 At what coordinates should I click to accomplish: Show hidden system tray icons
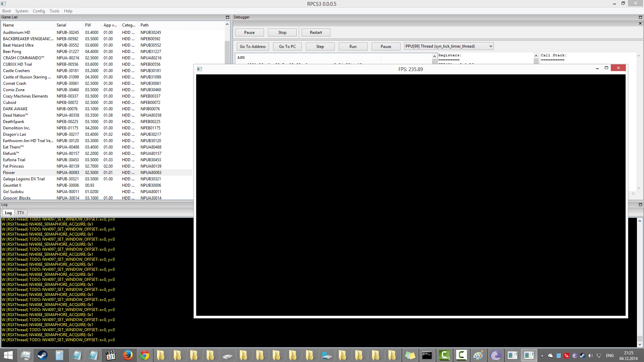[542, 356]
